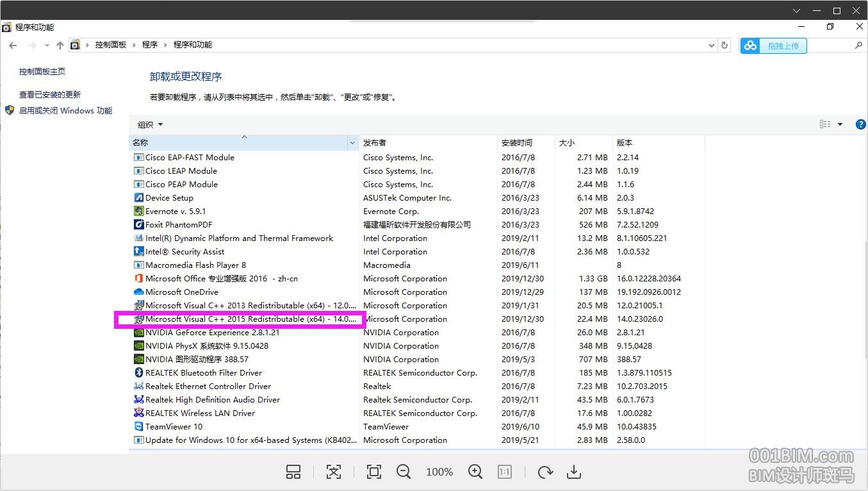Open 启用或关闭 Windows 功能 link
The height and width of the screenshot is (491, 868).
pyautogui.click(x=65, y=110)
